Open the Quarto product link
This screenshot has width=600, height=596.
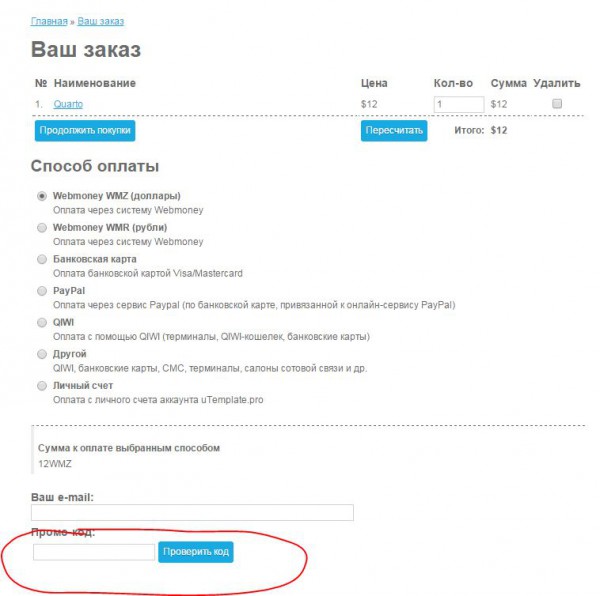pos(68,104)
